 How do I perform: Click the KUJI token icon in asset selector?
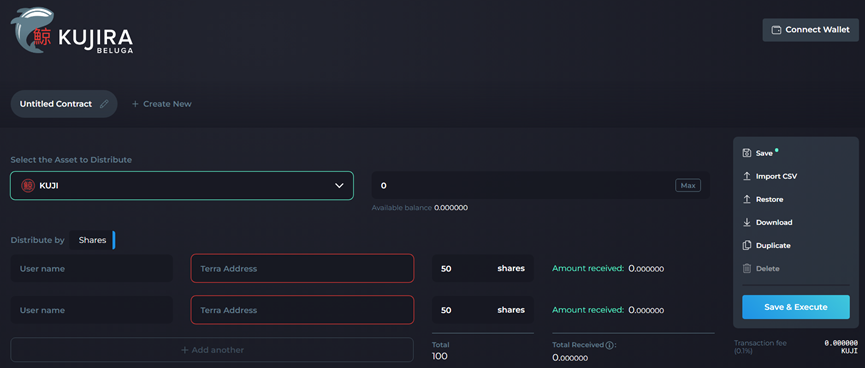tap(28, 186)
